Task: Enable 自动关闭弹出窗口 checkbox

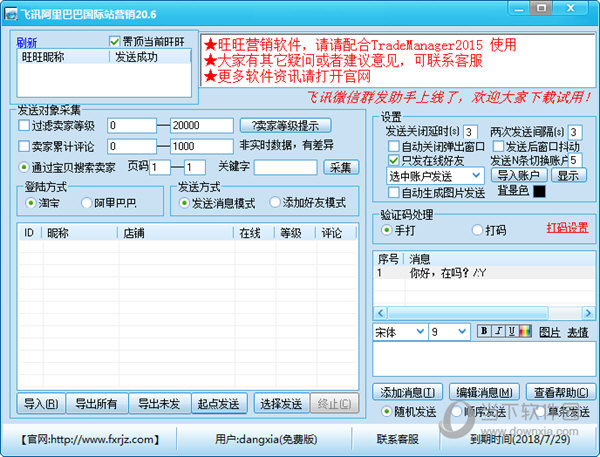Action: [x=393, y=146]
